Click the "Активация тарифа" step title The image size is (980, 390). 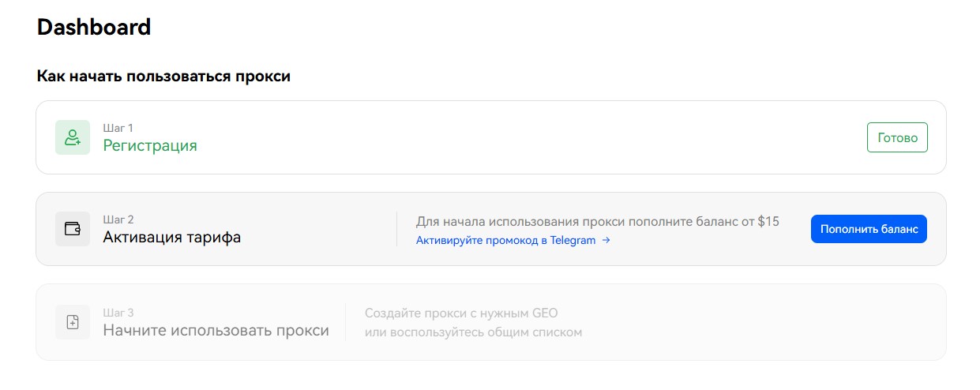click(171, 238)
